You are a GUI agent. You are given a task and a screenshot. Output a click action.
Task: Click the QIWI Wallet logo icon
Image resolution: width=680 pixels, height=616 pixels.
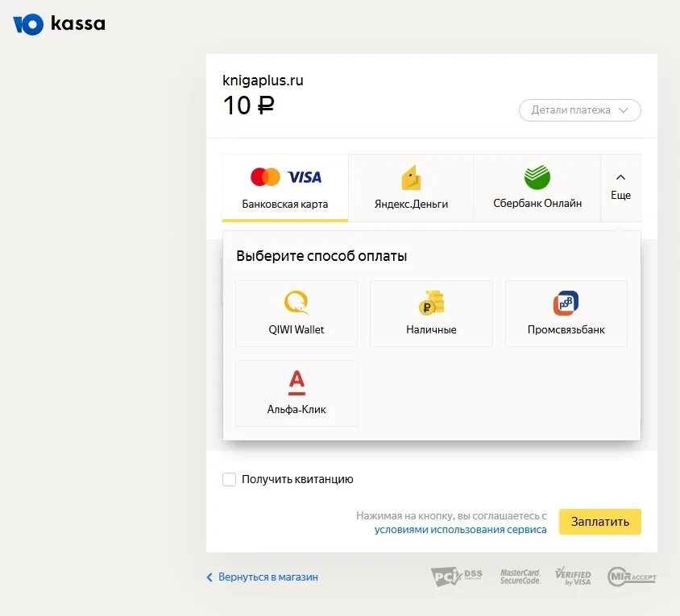pos(296,302)
